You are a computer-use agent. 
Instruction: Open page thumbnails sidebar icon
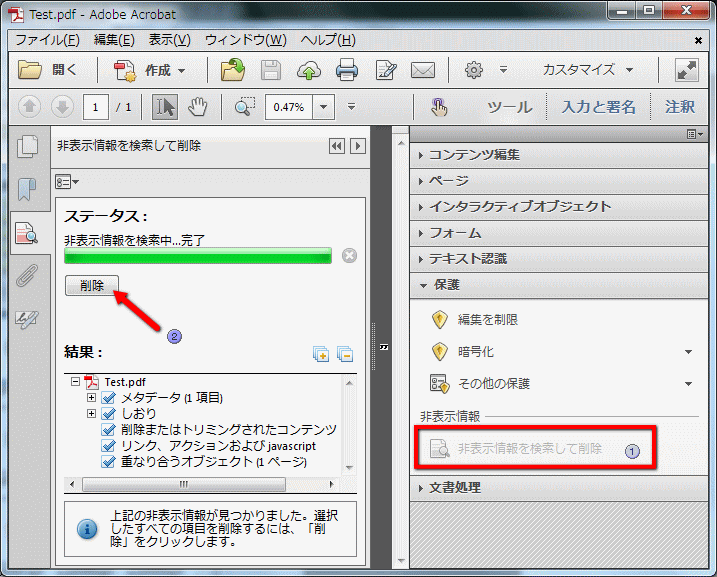27,147
